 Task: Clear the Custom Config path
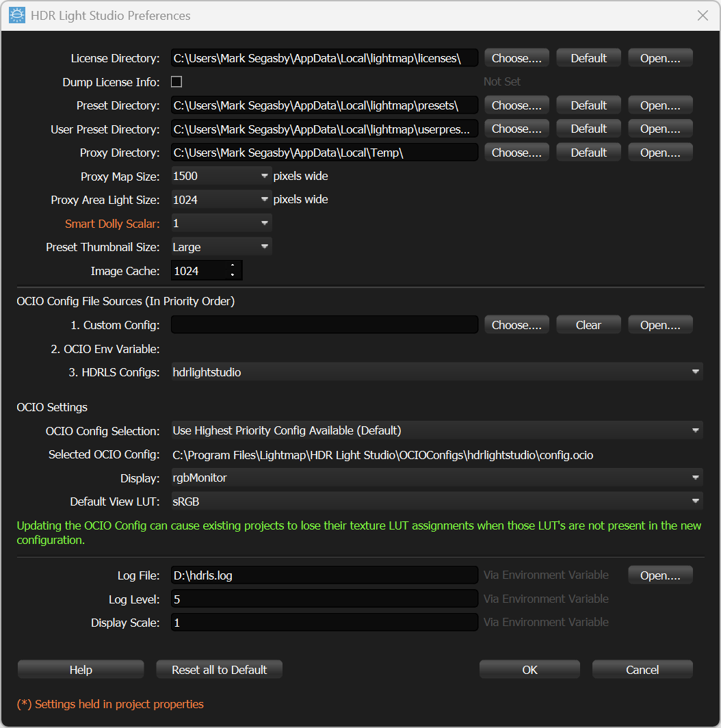[588, 325]
